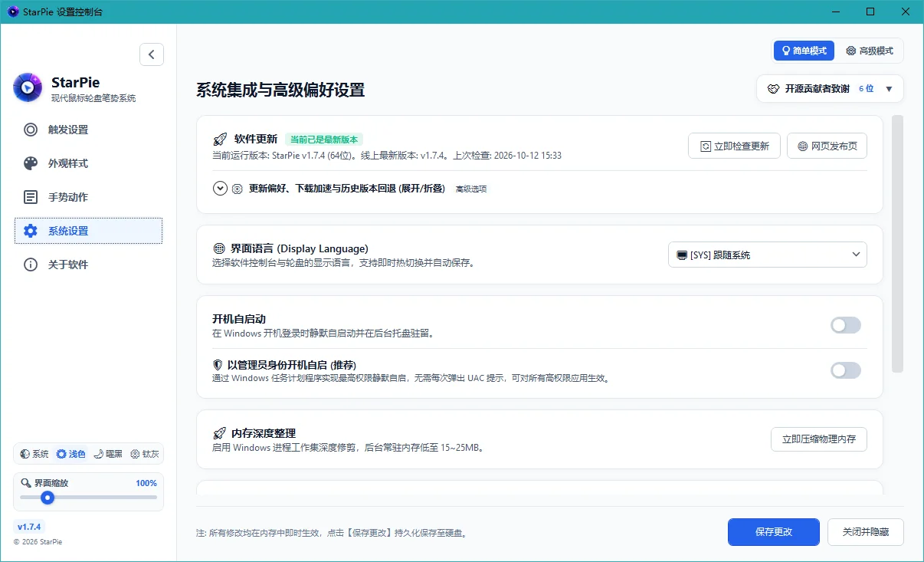Click the gear icon beside 更新偏好
Image resolution: width=924 pixels, height=562 pixels.
(x=238, y=189)
